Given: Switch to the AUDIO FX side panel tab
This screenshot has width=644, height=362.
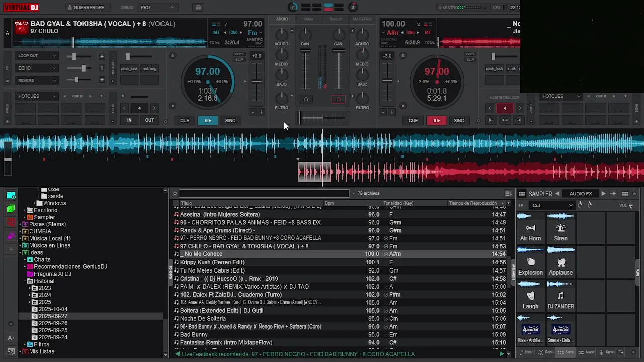Looking at the screenshot, I should pos(580,194).
